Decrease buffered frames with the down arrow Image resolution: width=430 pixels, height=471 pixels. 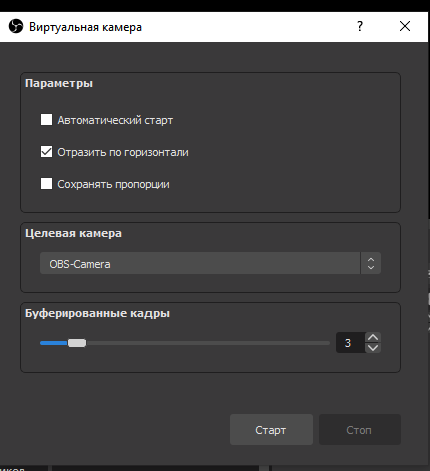coord(373,348)
